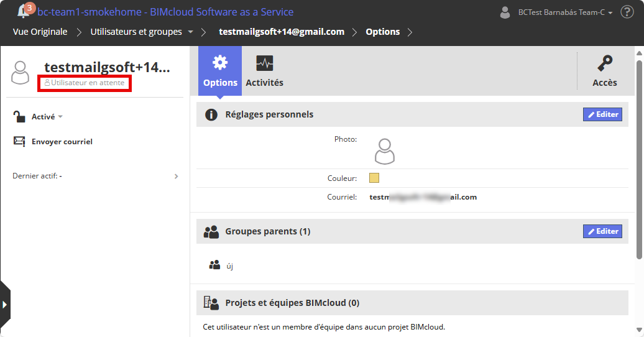Open the help question mark icon
644x337 pixels.
point(627,12)
